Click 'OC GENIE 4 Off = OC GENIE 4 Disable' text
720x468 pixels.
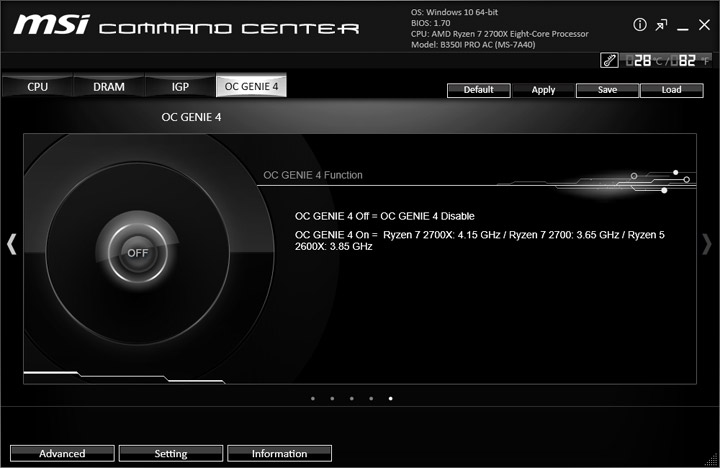coord(385,216)
